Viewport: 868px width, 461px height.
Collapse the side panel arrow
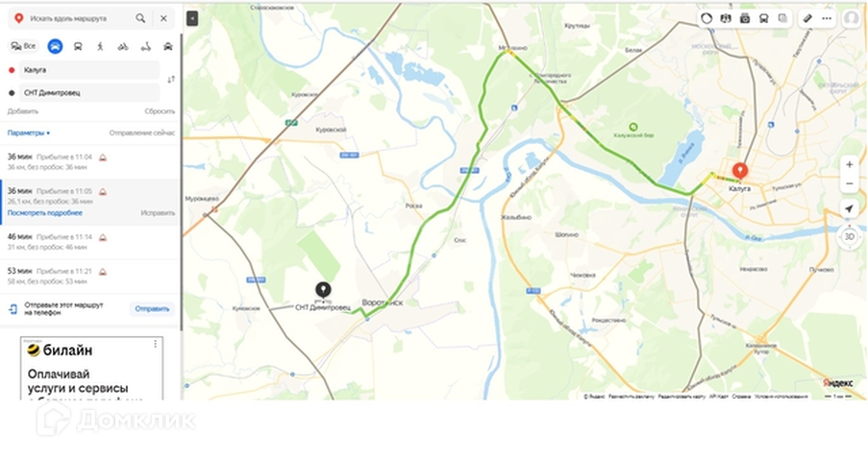192,18
